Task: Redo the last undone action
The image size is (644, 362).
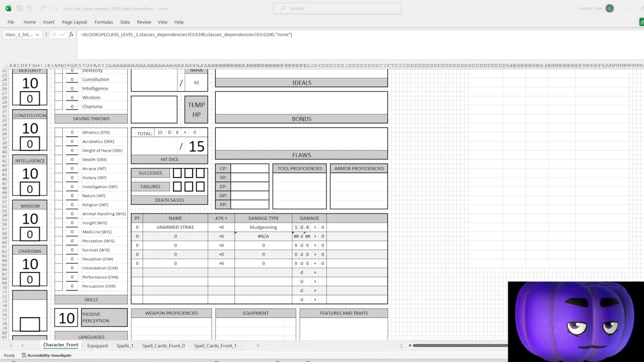Action: [43, 9]
